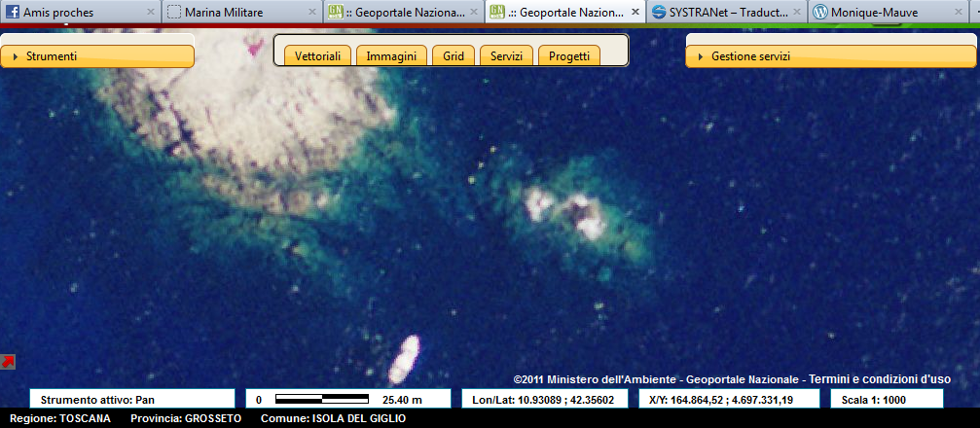Click the white ship on the map
The height and width of the screenshot is (428, 980).
pos(404,359)
